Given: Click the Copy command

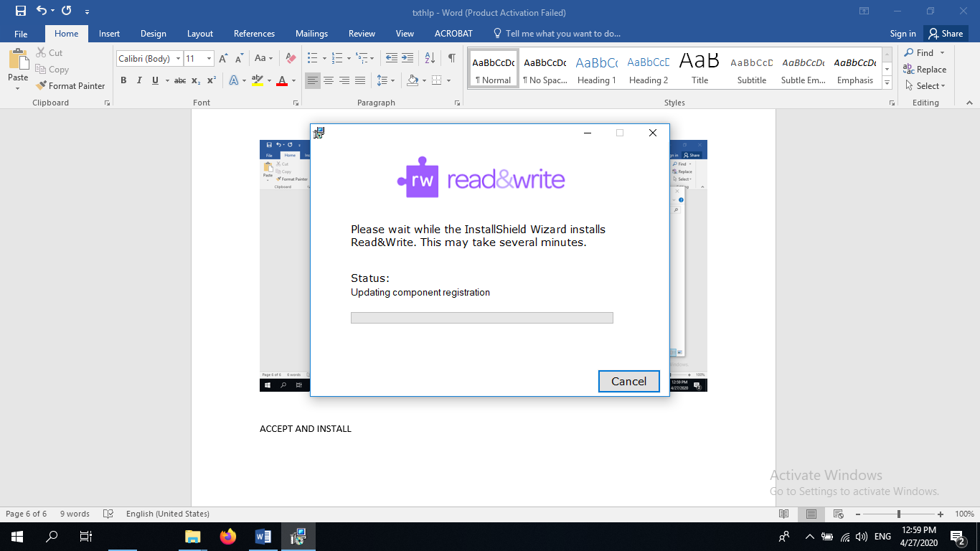Looking at the screenshot, I should pos(52,70).
